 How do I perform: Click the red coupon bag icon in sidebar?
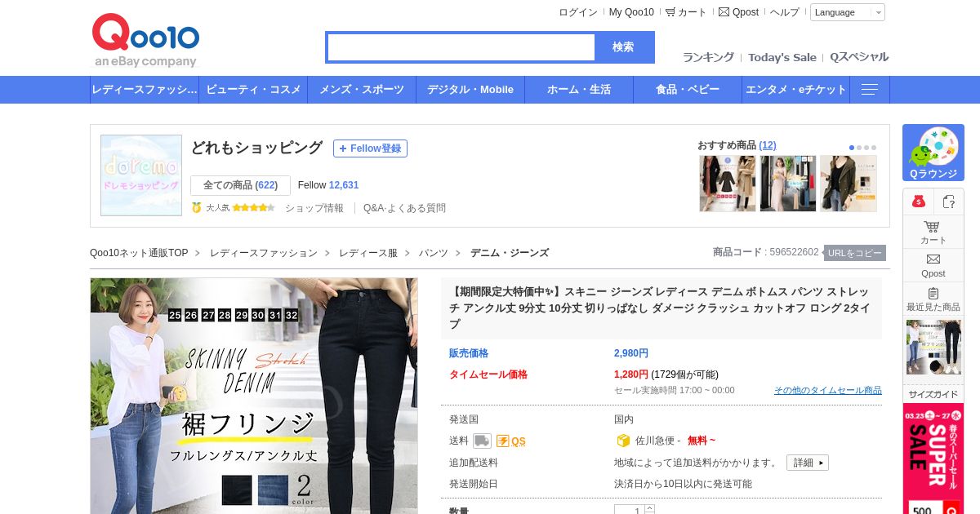[919, 202]
